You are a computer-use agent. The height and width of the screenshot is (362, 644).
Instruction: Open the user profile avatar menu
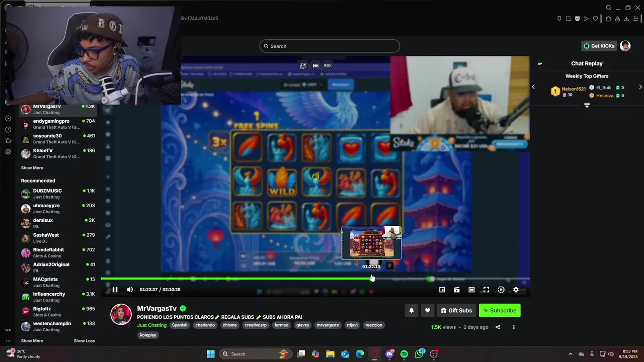[x=625, y=46]
